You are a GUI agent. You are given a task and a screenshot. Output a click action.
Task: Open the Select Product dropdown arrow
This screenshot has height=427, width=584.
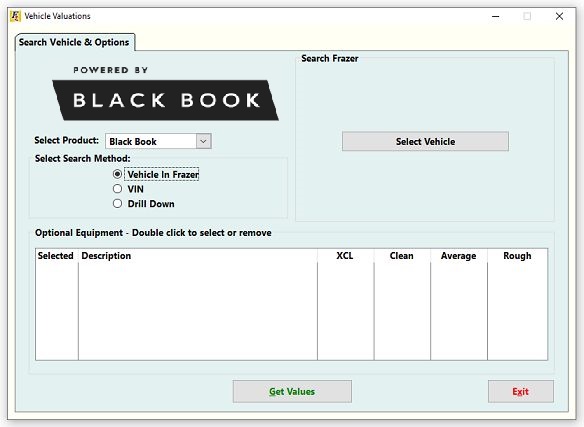click(203, 141)
